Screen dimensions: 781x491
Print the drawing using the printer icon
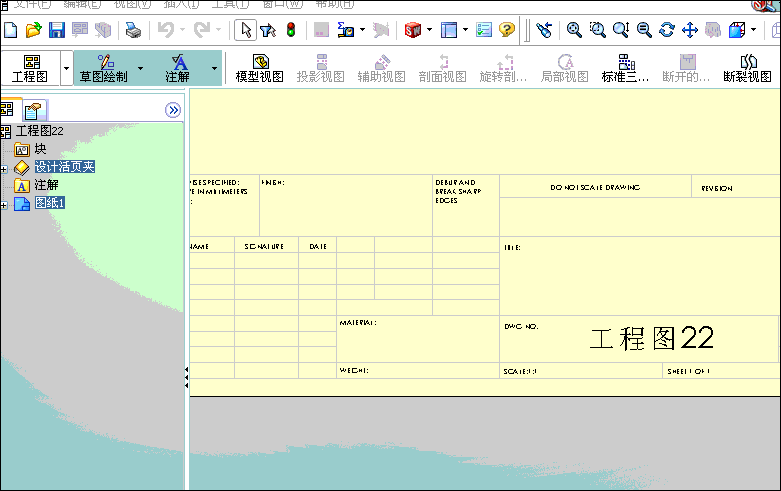click(x=133, y=30)
